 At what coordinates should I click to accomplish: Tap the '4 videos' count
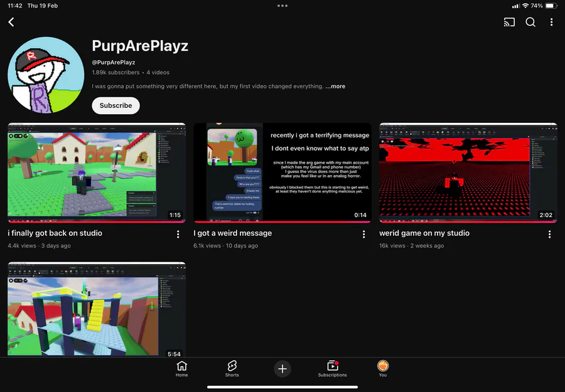click(158, 72)
